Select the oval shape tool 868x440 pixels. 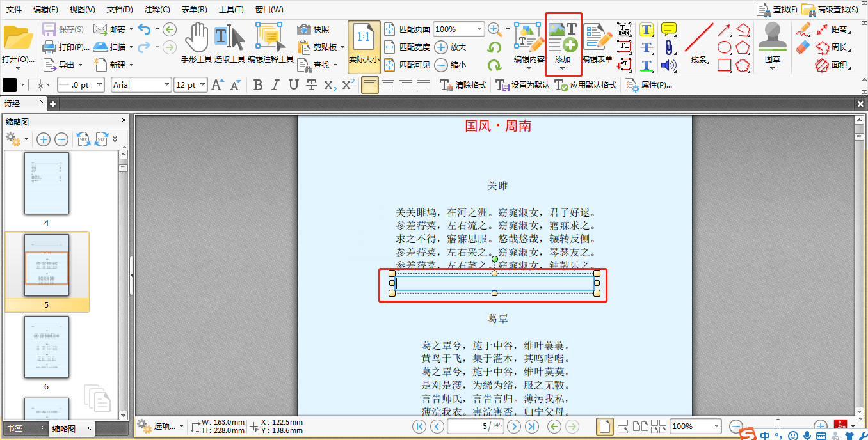coord(724,47)
